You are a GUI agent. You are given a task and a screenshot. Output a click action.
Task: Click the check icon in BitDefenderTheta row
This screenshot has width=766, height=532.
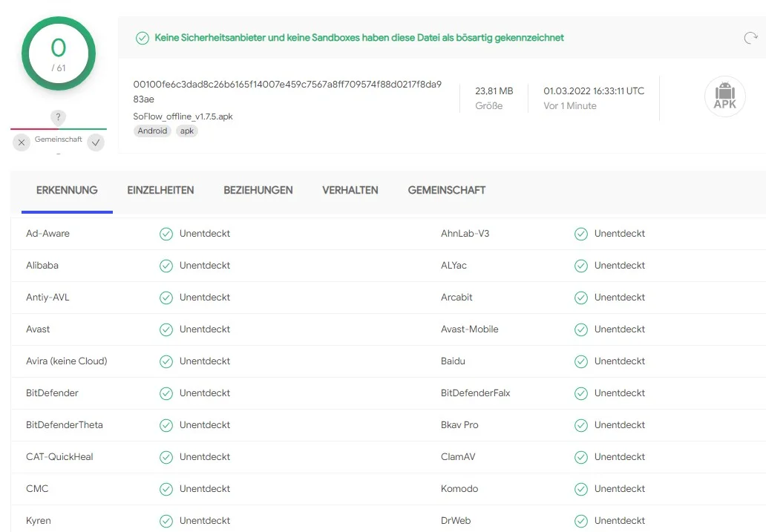click(166, 425)
